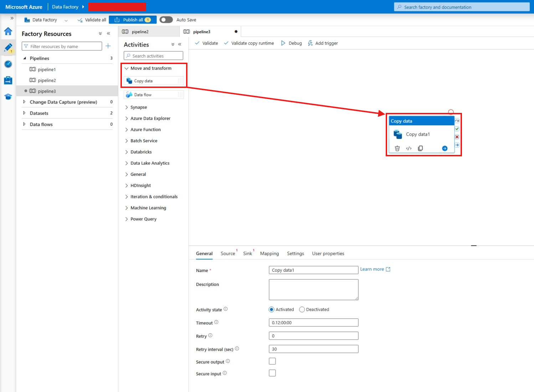Click the Data flow activity icon
The image size is (534, 392).
click(129, 95)
